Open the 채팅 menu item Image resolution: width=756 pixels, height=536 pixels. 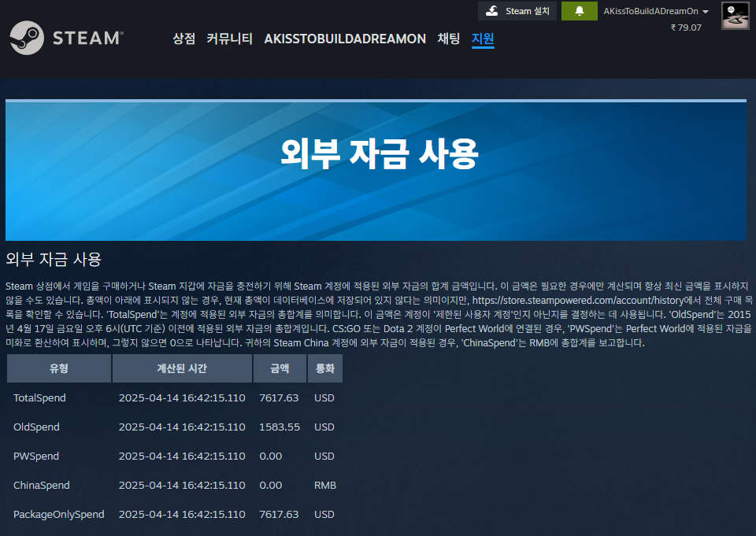click(448, 39)
